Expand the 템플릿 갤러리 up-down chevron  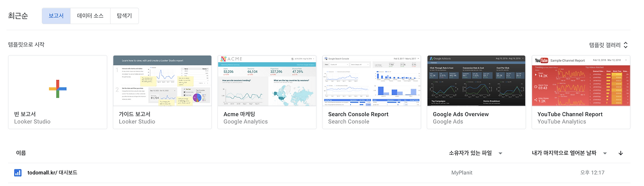tap(625, 45)
